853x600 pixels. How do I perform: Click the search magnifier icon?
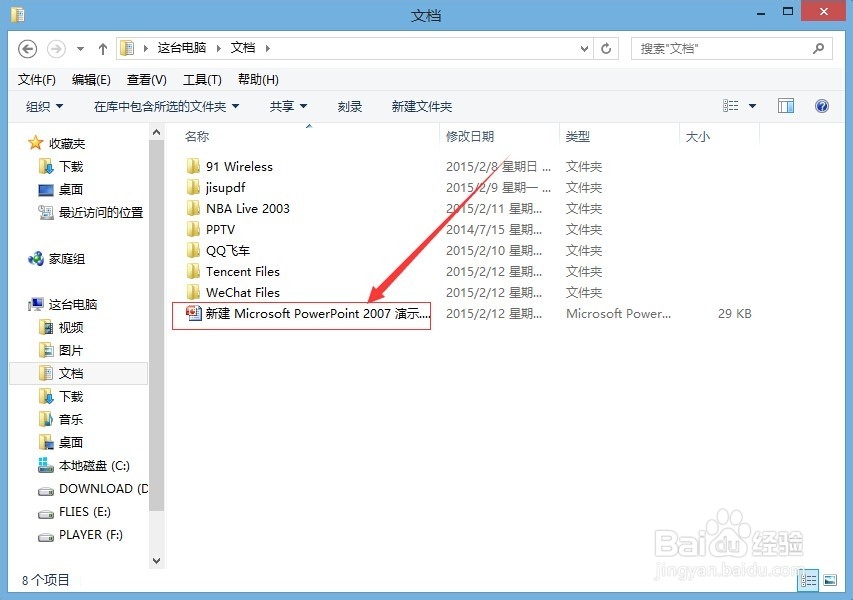click(x=818, y=49)
